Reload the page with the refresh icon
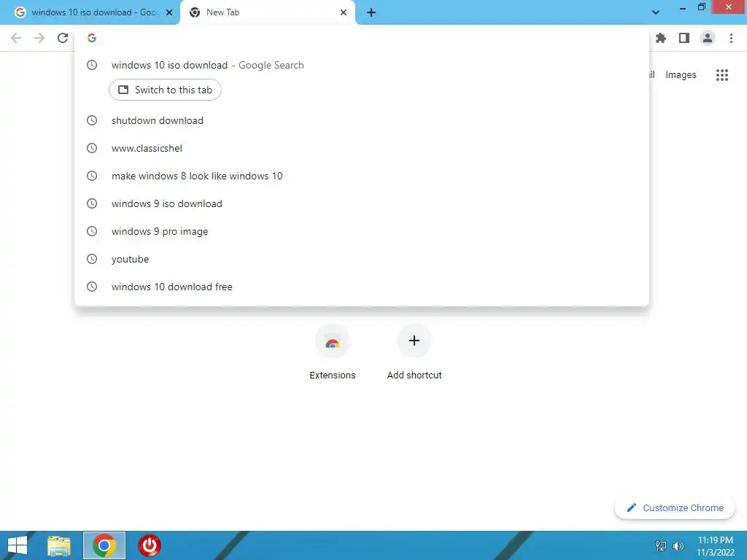 pos(63,38)
